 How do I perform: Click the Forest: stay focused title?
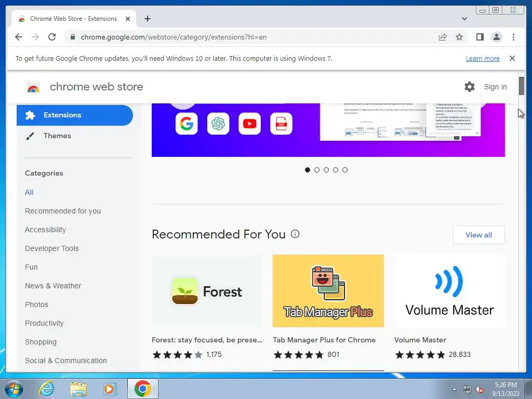click(207, 340)
